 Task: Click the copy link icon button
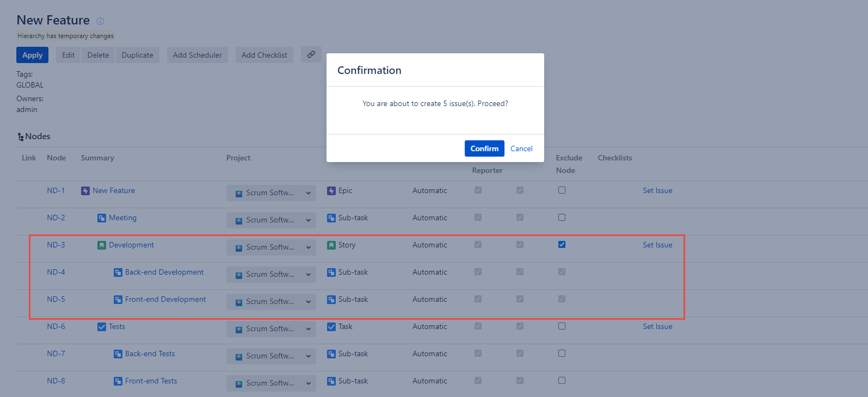click(x=311, y=54)
